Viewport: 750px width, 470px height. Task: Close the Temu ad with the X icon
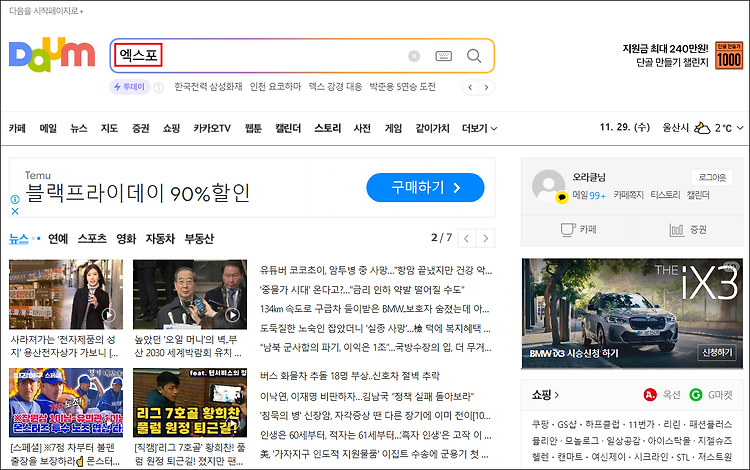pyautogui.click(x=15, y=211)
